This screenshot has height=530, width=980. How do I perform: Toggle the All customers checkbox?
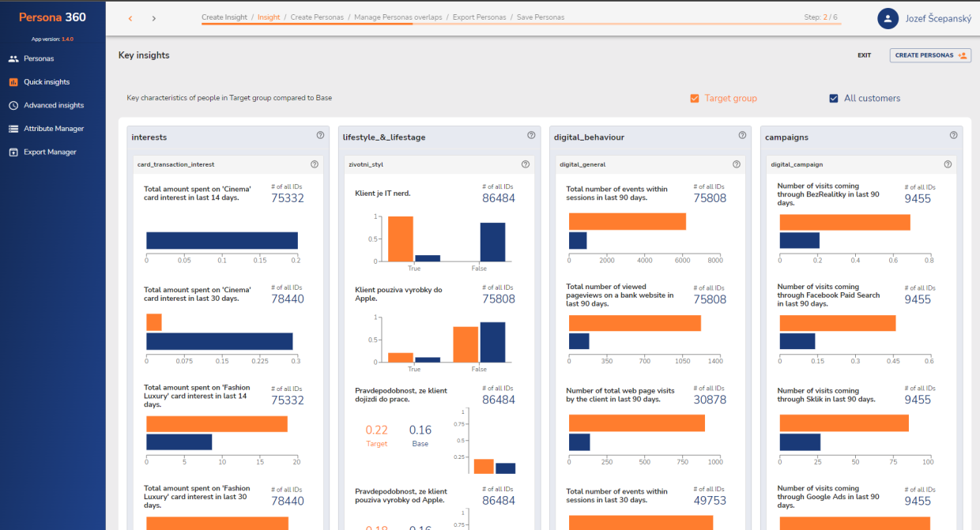coord(833,99)
